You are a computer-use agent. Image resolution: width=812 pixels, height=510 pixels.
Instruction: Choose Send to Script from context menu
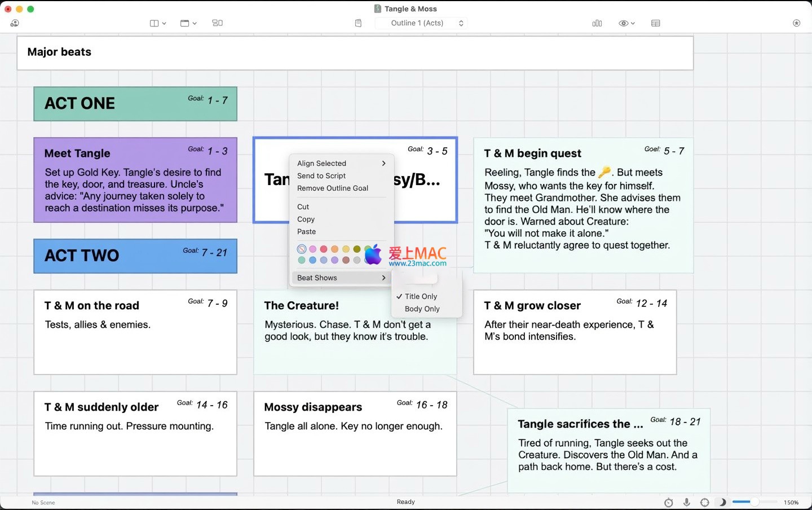(321, 175)
